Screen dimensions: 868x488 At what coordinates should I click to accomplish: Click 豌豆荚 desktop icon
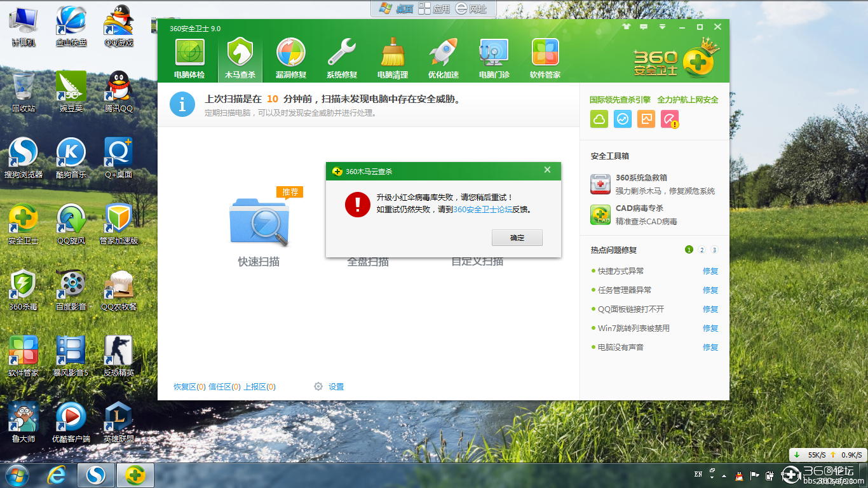click(71, 92)
